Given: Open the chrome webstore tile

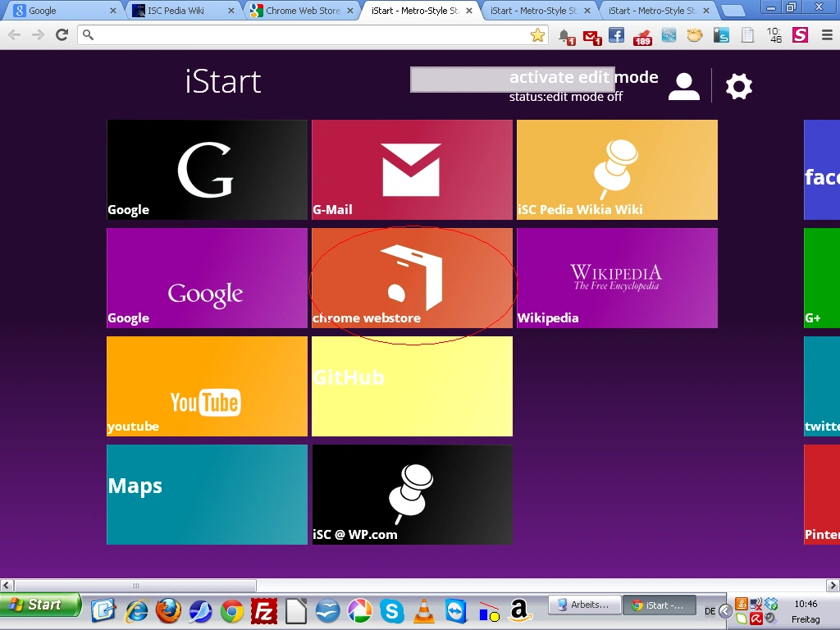Looking at the screenshot, I should coord(412,277).
